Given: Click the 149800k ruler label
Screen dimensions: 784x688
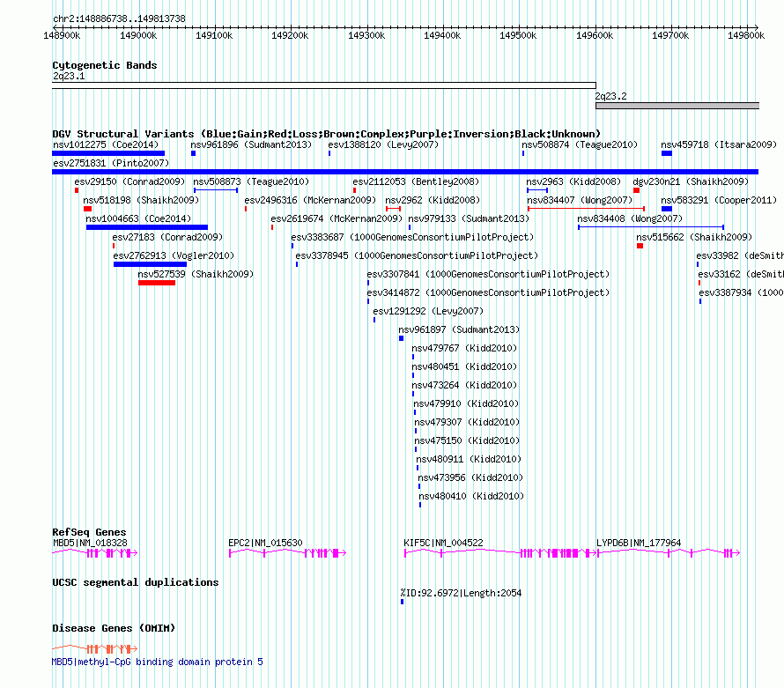Looking at the screenshot, I should point(746,35).
